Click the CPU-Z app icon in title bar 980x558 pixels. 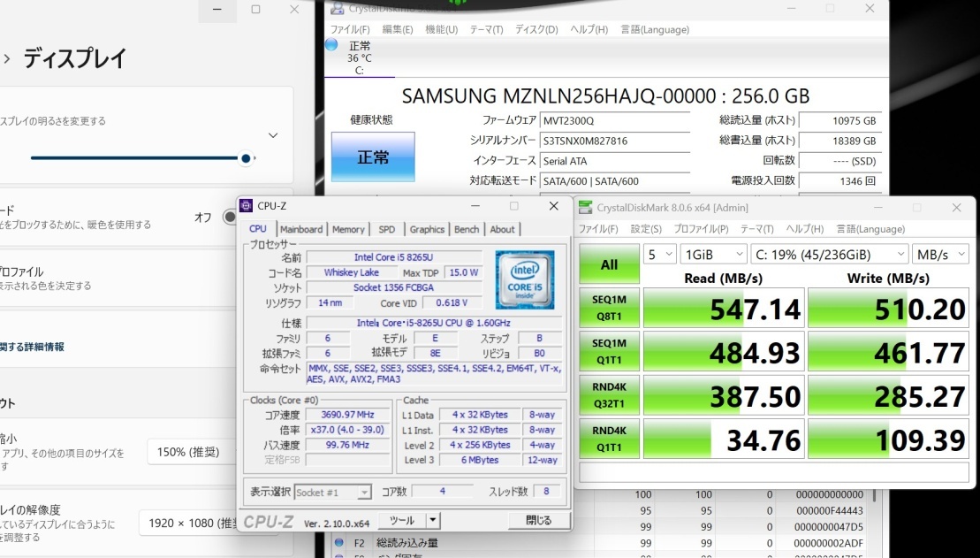pos(247,206)
